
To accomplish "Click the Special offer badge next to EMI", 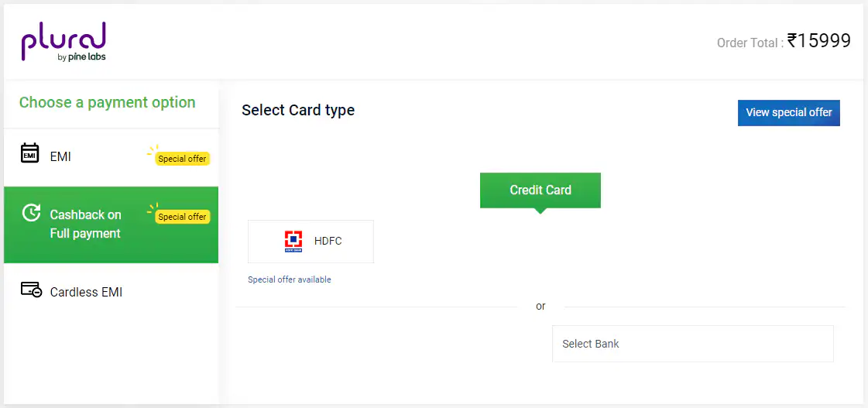I will click(x=182, y=159).
